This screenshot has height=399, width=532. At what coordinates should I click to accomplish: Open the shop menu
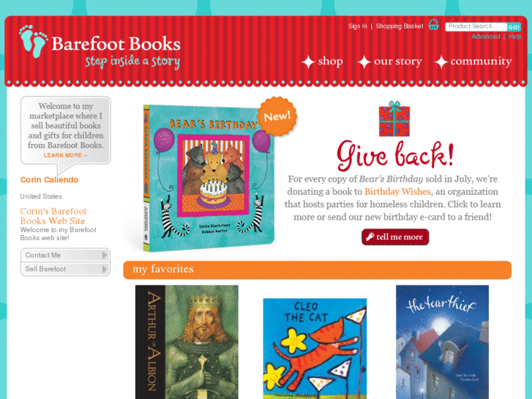coord(330,61)
